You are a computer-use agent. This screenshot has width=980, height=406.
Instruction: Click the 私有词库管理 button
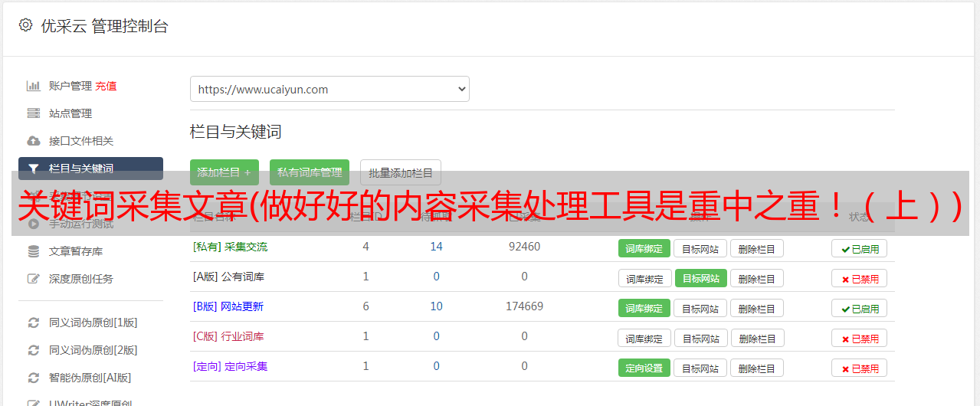(310, 173)
